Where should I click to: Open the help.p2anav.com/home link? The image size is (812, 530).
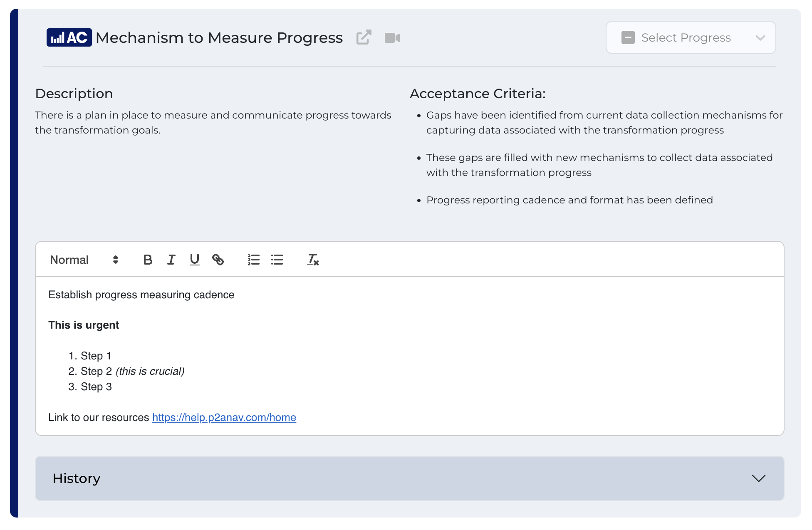[224, 417]
